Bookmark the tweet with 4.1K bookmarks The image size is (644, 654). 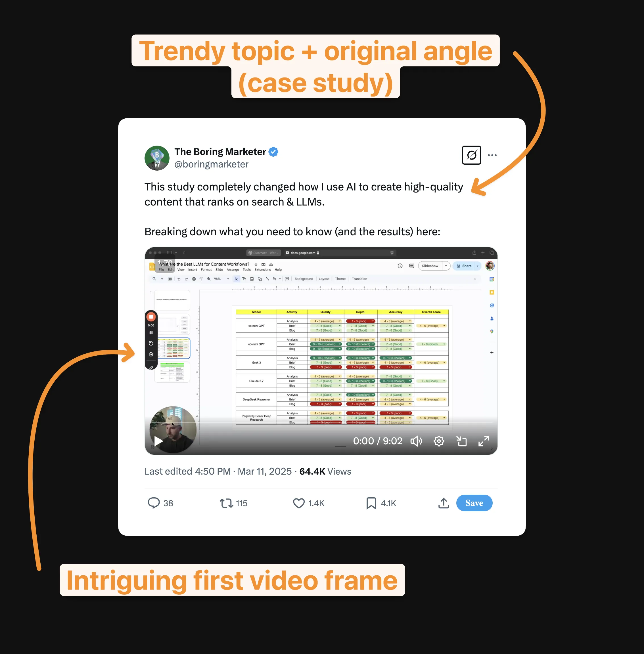[x=371, y=503]
